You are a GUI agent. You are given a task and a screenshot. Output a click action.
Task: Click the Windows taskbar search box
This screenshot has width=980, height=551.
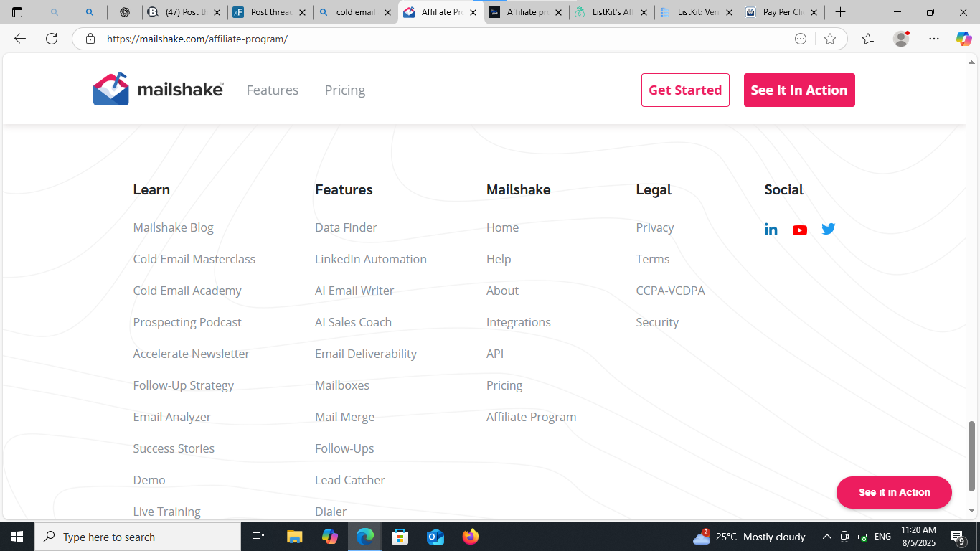[138, 537]
